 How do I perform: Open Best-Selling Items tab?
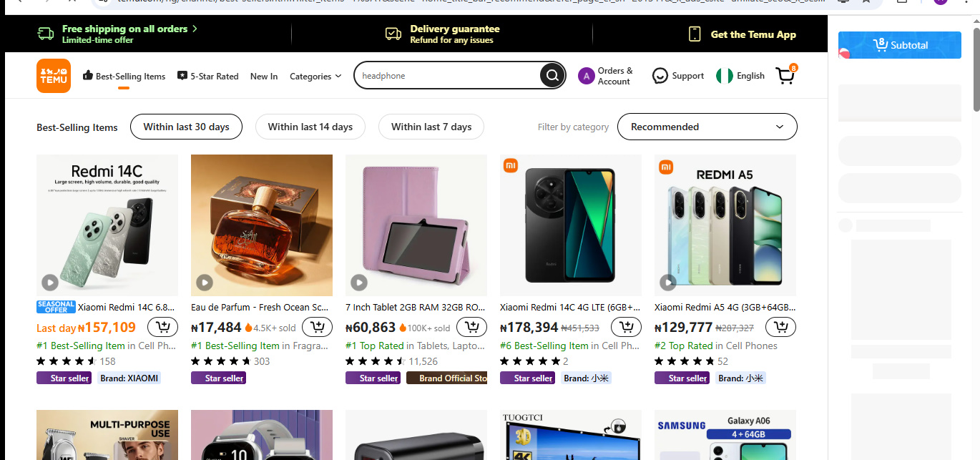124,76
